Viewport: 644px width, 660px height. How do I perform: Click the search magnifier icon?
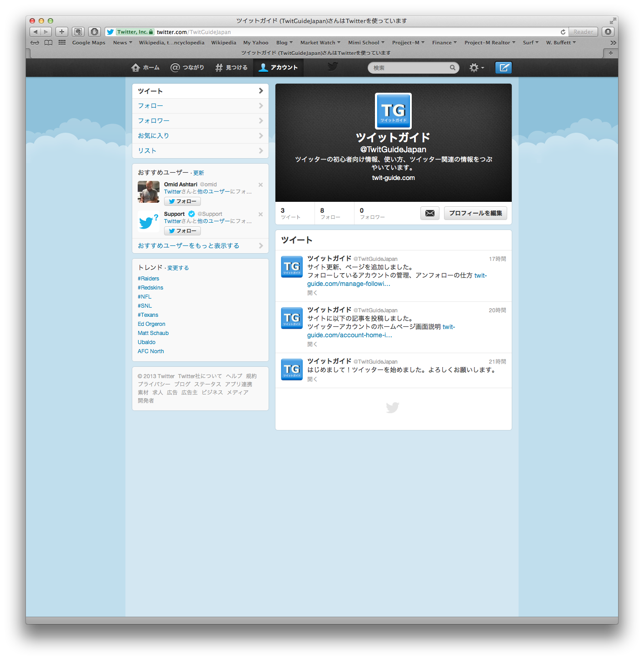[453, 68]
